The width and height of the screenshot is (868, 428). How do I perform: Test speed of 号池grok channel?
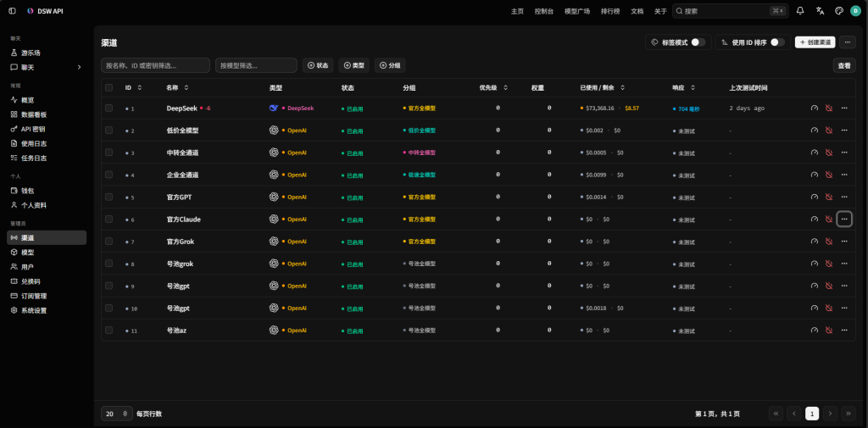pyautogui.click(x=815, y=264)
